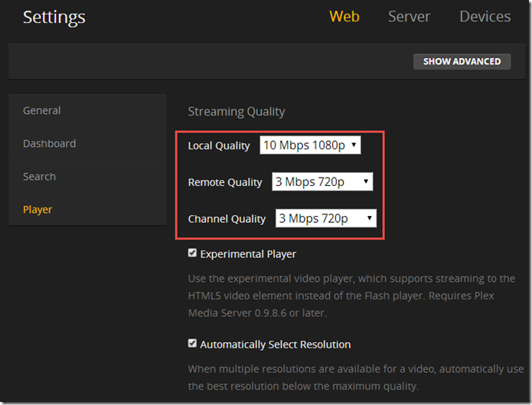The image size is (532, 405).
Task: Go to the Search settings section
Action: pos(39,176)
